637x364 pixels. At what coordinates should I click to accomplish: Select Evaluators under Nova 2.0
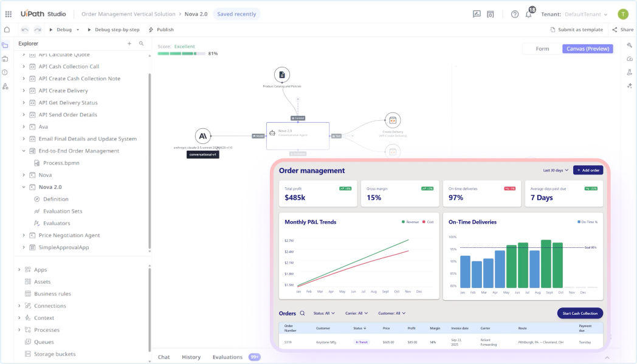57,223
